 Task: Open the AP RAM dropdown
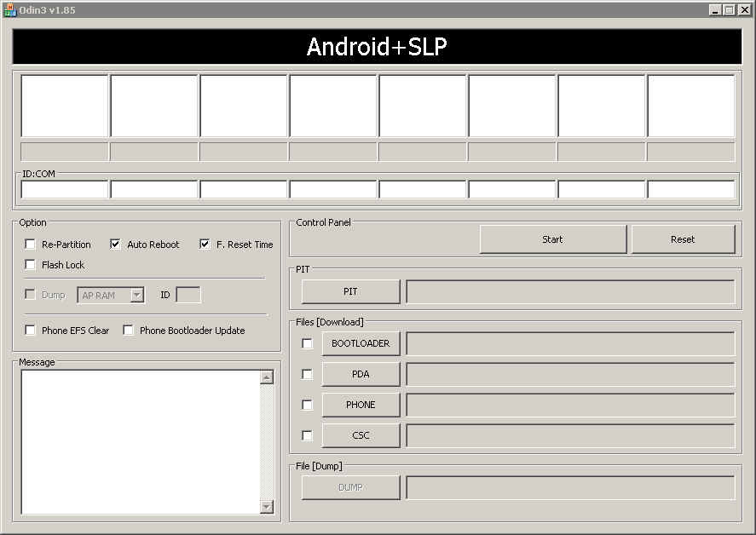(x=137, y=295)
